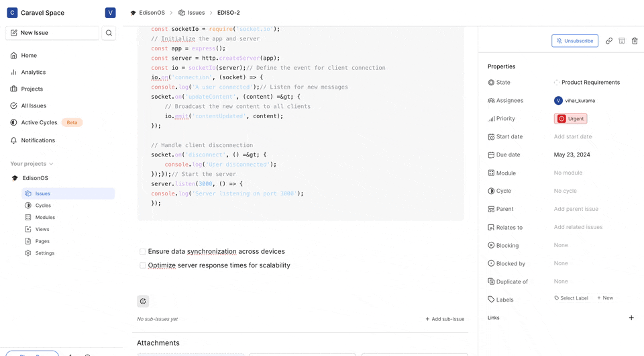Go to Modules in the project menu
The height and width of the screenshot is (356, 644).
pos(45,218)
